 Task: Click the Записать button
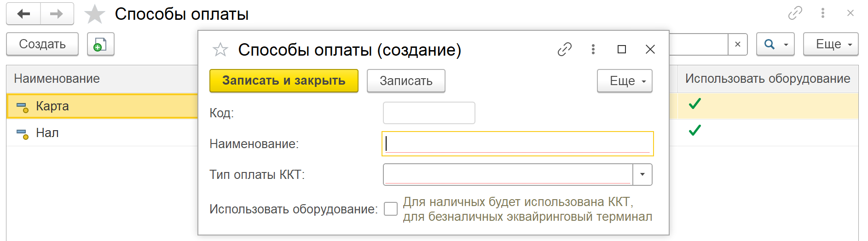click(x=406, y=81)
